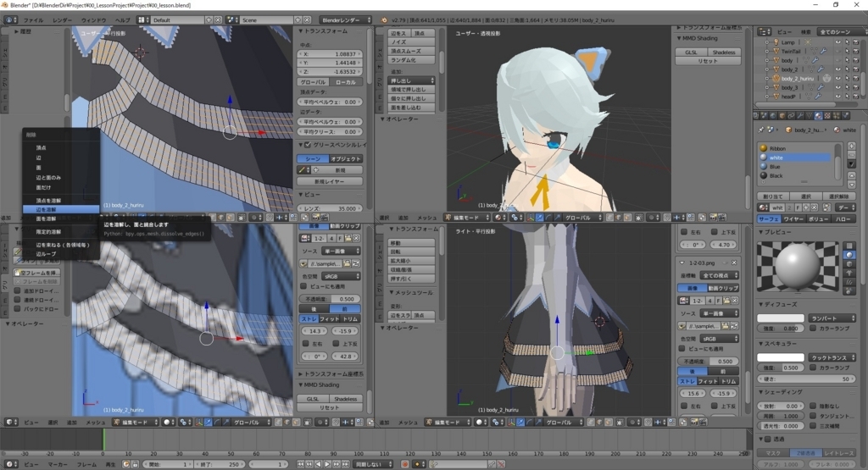Viewport: 868px width, 470px height.
Task: Select the Black material slot
Action: pos(794,176)
